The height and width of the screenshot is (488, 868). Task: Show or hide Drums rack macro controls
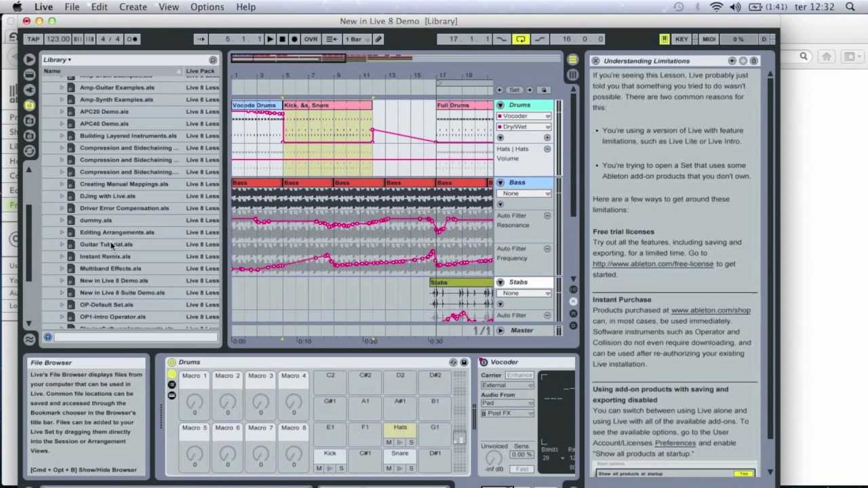172,375
